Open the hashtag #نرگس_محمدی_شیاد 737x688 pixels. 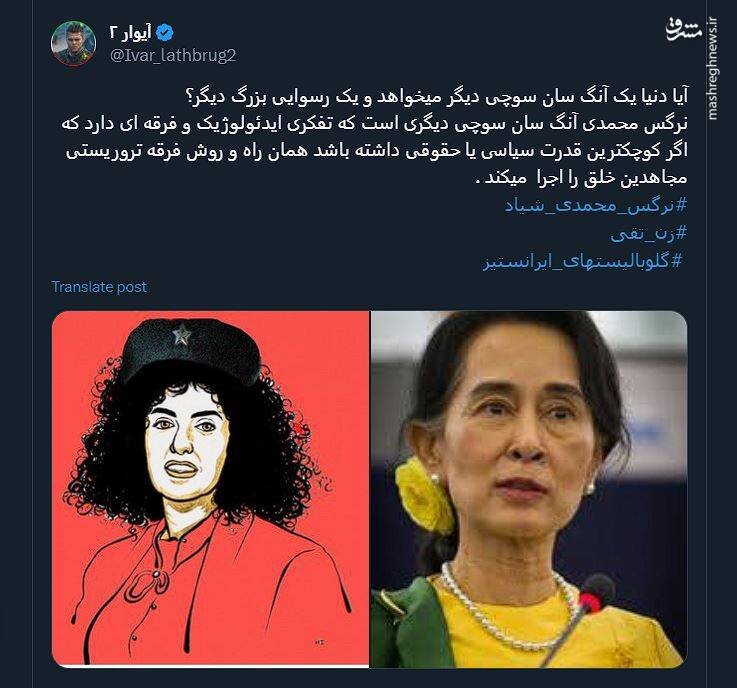click(x=596, y=206)
